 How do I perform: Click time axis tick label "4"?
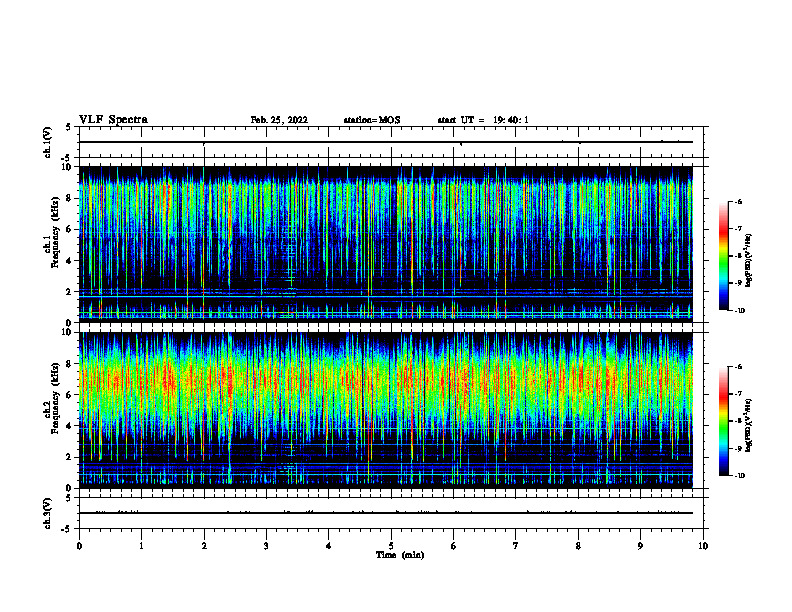coord(328,546)
